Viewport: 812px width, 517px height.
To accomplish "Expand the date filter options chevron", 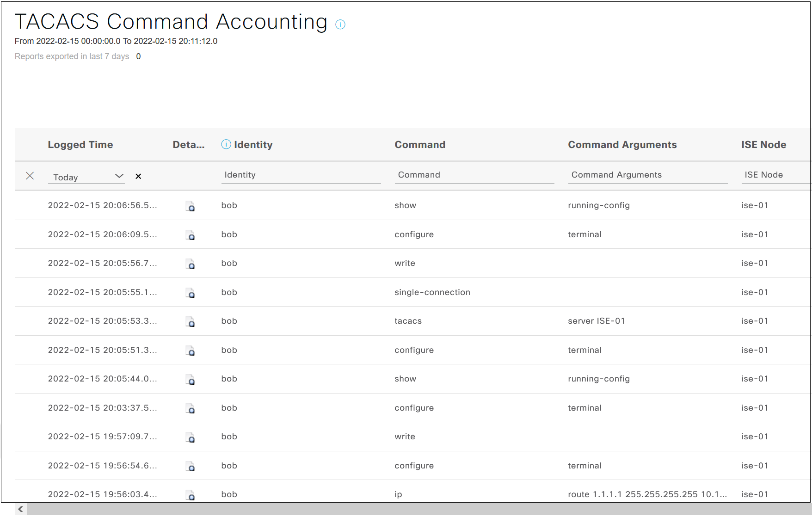I will point(119,176).
